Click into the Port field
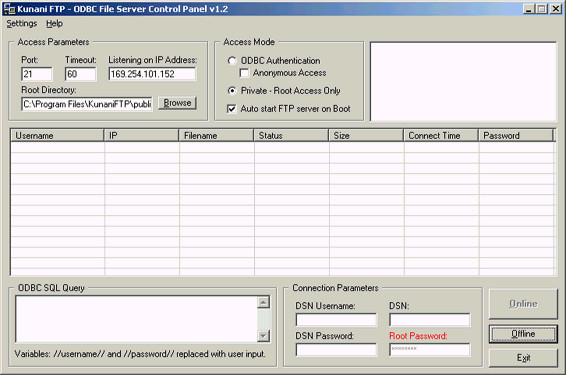Viewport: 566px width, 375px height. [37, 74]
